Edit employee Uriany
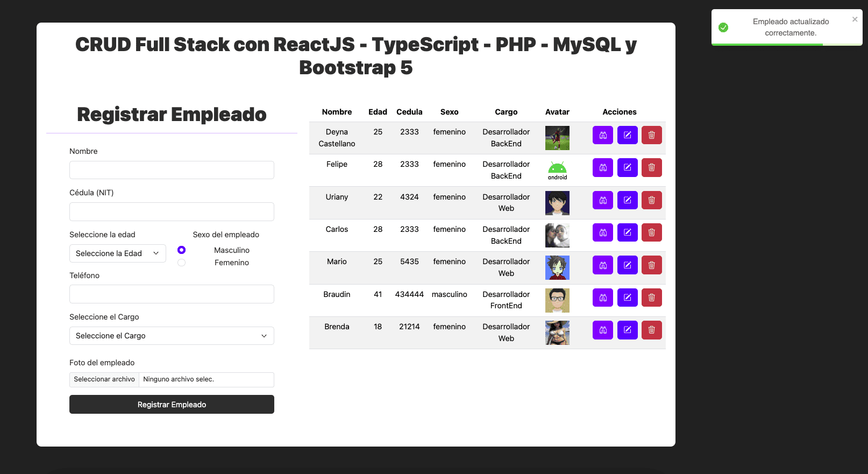This screenshot has width=868, height=474. point(628,200)
